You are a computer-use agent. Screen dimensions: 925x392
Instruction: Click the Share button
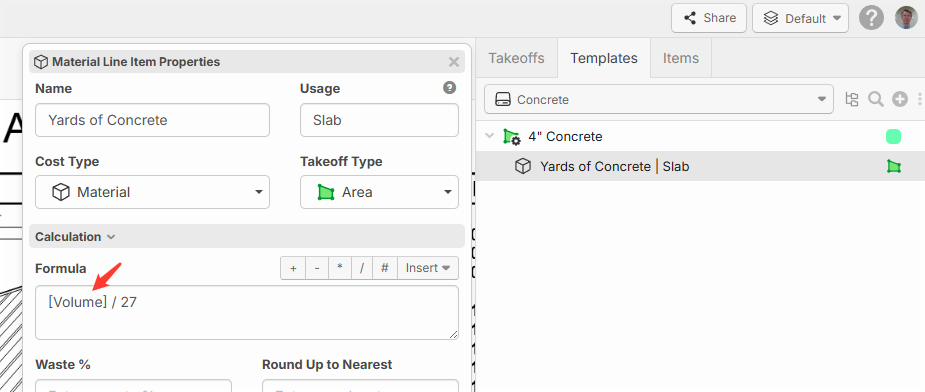click(x=709, y=18)
